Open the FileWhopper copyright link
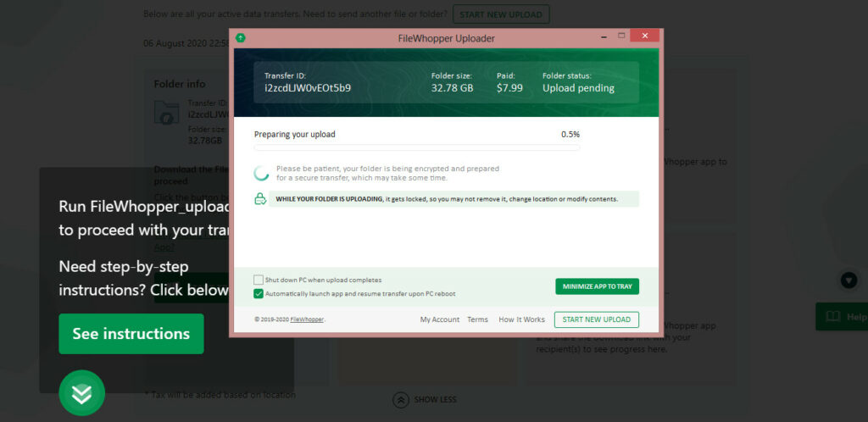This screenshot has height=422, width=868. coord(307,319)
